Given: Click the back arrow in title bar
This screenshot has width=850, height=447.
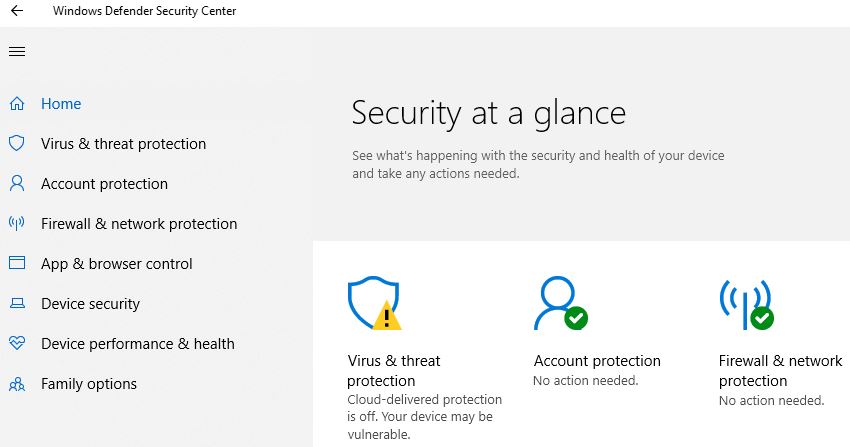Looking at the screenshot, I should tap(17, 11).
